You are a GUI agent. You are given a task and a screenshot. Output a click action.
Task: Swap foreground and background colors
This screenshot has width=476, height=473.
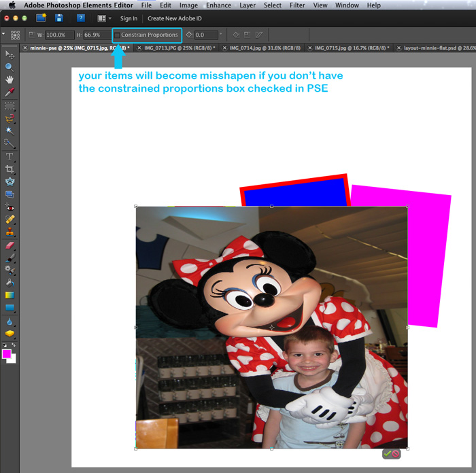14,345
